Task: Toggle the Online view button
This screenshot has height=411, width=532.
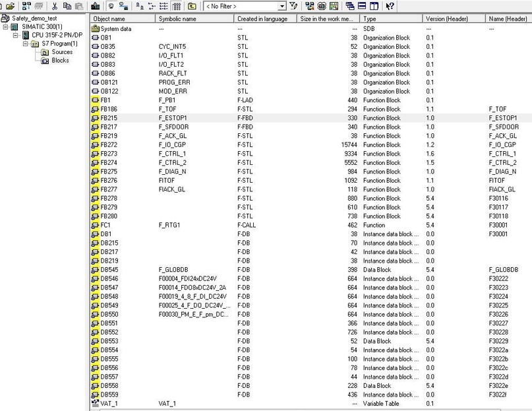Action: click(123, 6)
